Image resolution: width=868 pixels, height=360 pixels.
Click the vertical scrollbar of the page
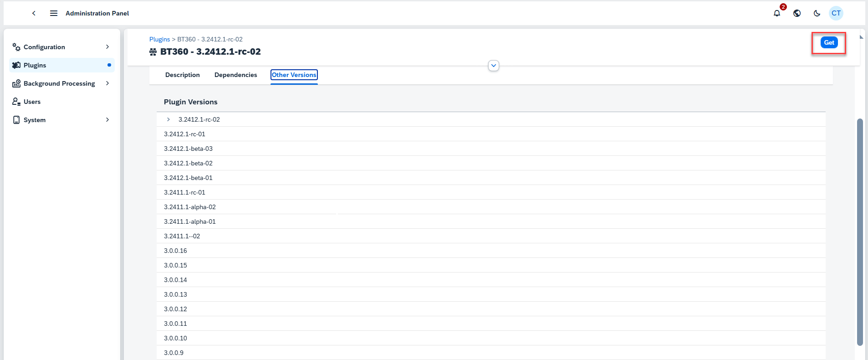pyautogui.click(x=860, y=232)
